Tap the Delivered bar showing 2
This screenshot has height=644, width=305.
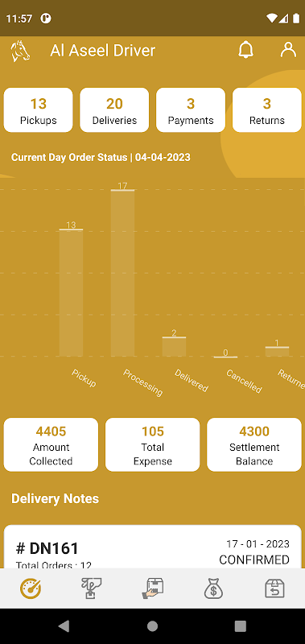pos(174,347)
